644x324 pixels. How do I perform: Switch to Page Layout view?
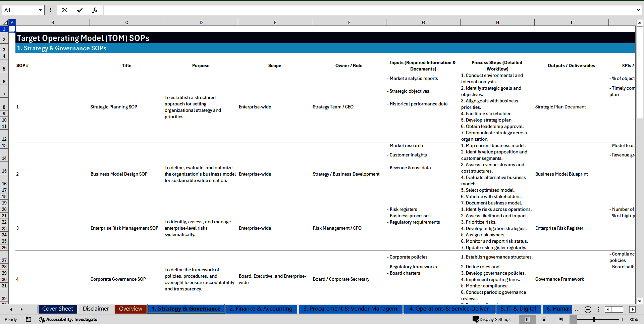click(544, 319)
